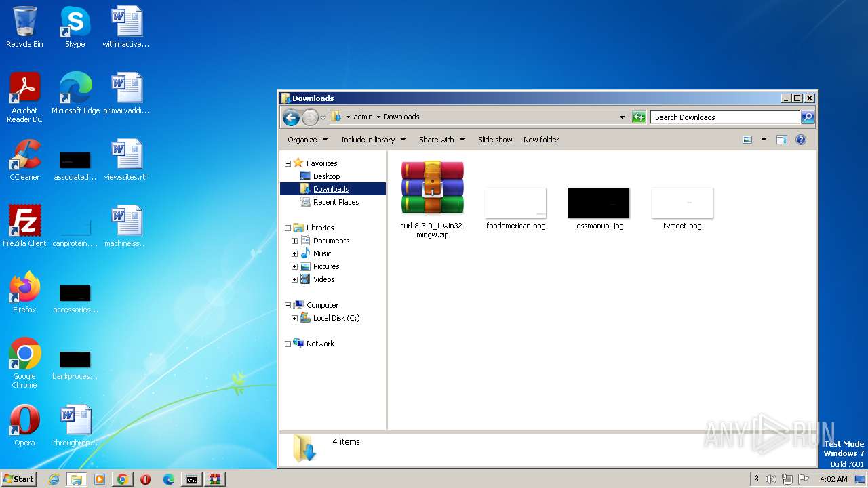Screen dimensions: 868x488
Task: Open address bar previous locations dropdown
Action: [x=622, y=117]
